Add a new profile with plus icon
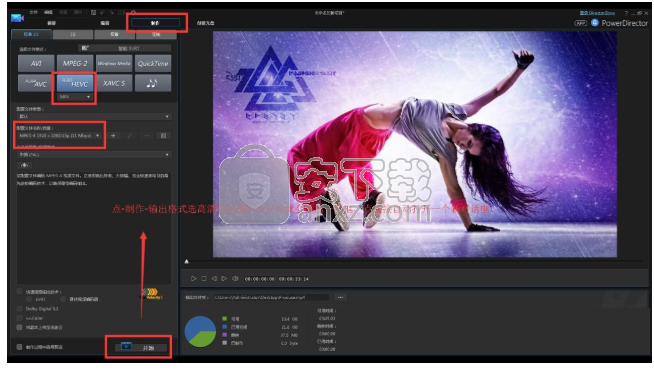The height and width of the screenshot is (372, 654). 113,136
